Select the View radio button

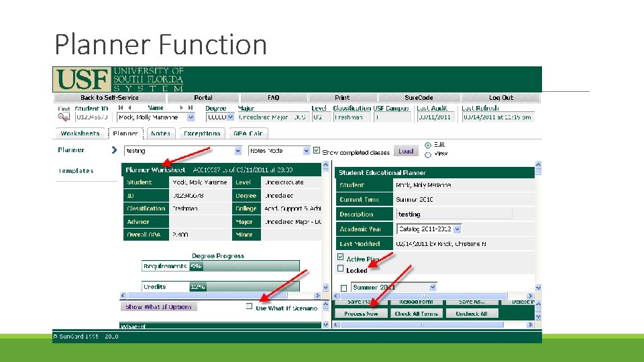tap(428, 155)
